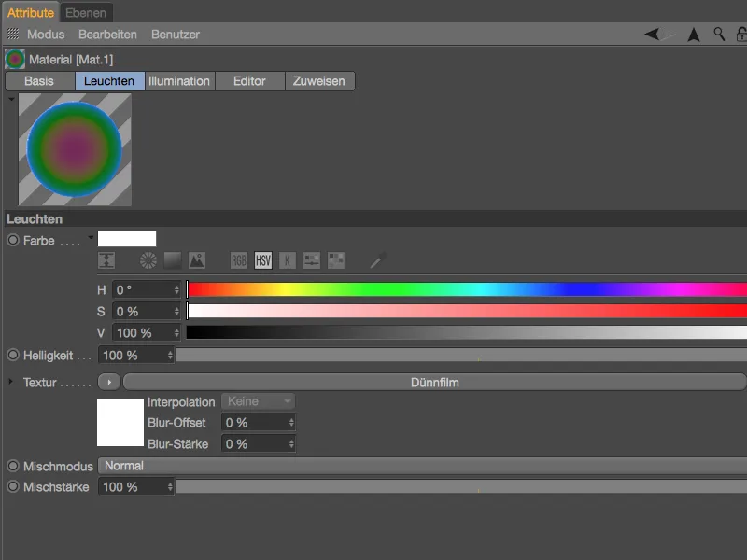Switch to the Attribute tab

pos(31,13)
